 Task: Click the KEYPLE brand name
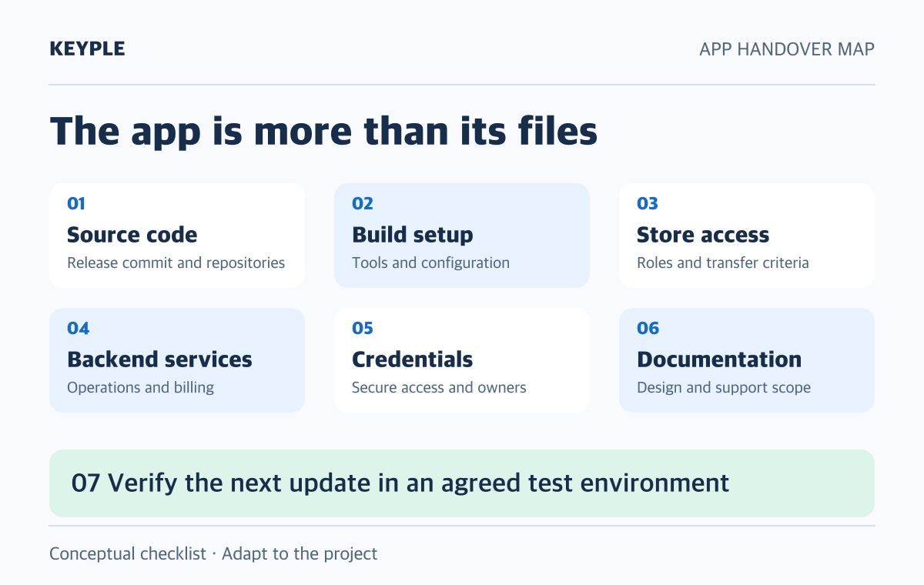87,48
